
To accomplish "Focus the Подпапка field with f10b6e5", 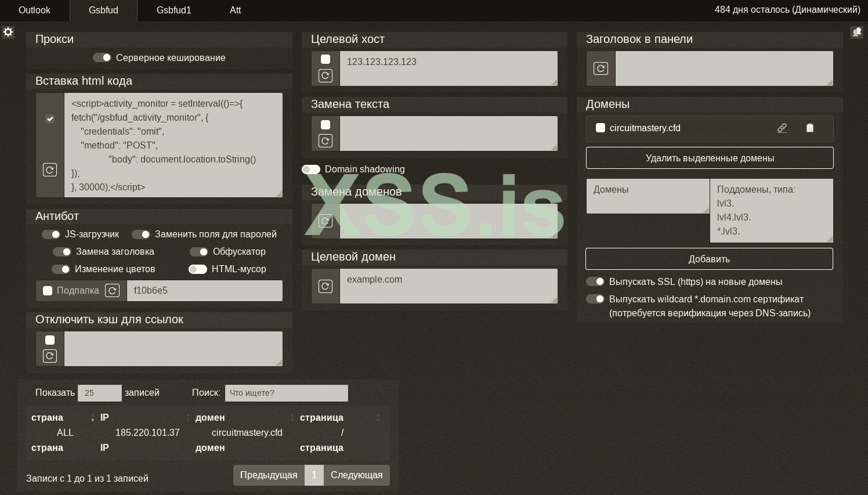I will coord(205,291).
